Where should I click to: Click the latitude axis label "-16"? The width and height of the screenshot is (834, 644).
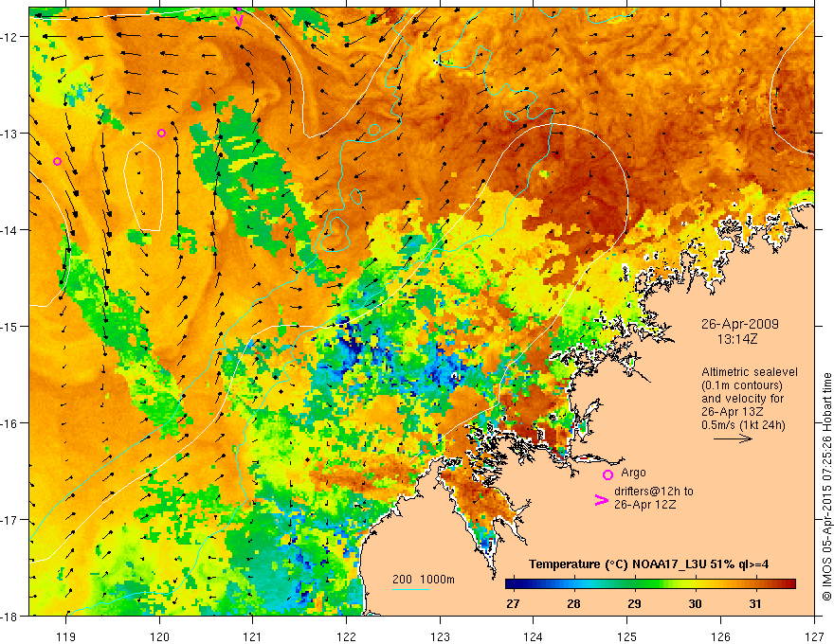pos(10,423)
